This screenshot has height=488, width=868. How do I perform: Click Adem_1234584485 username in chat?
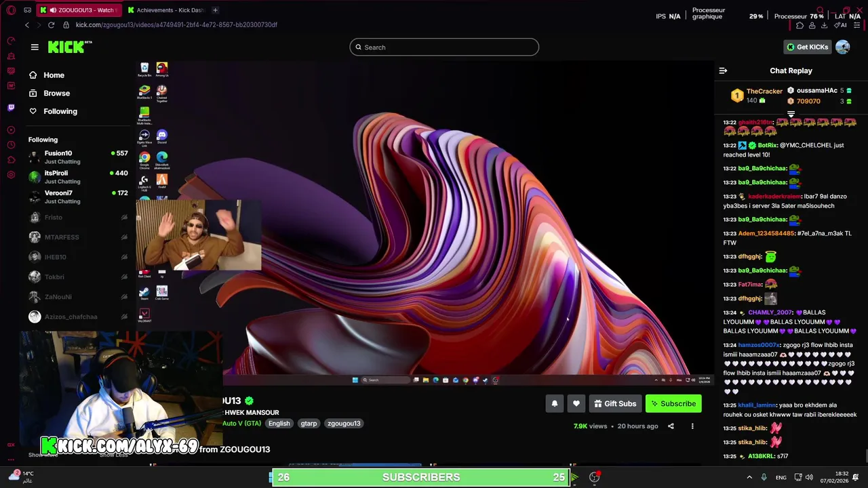click(x=766, y=233)
